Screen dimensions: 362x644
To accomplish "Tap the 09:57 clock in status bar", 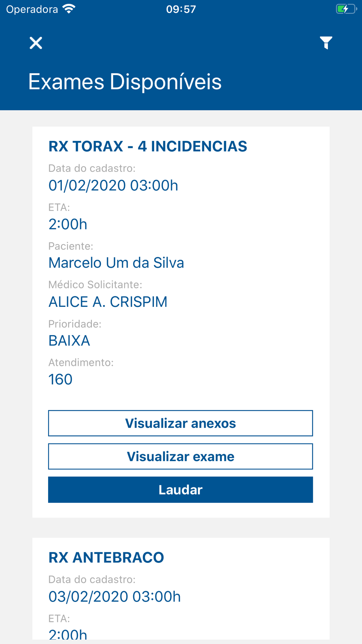I will point(181,9).
